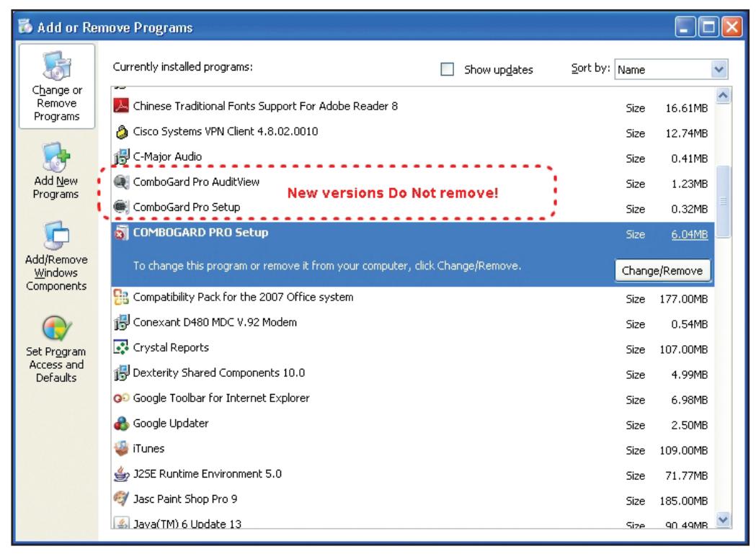Image resolution: width=756 pixels, height=554 pixels.
Task: Click the 16.61MB size value
Action: (x=686, y=108)
